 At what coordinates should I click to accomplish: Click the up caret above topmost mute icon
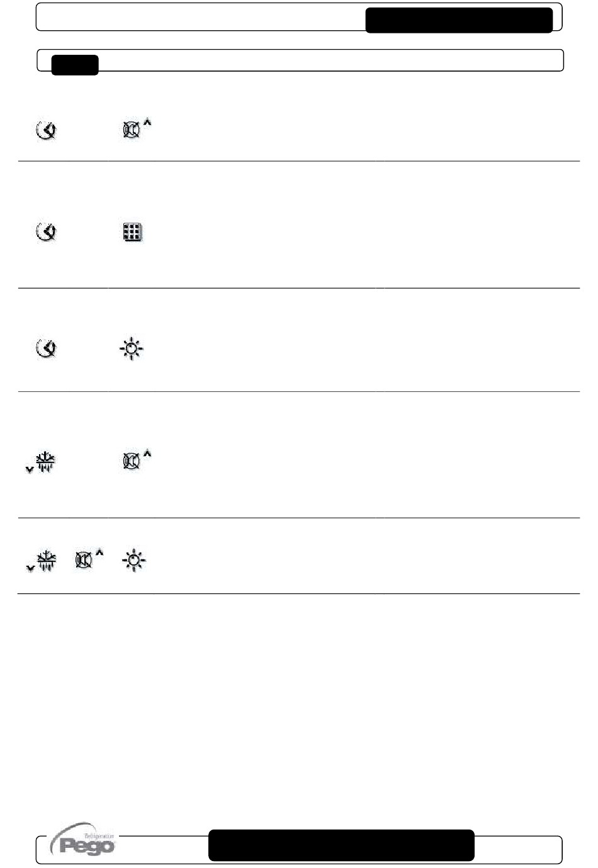147,123
